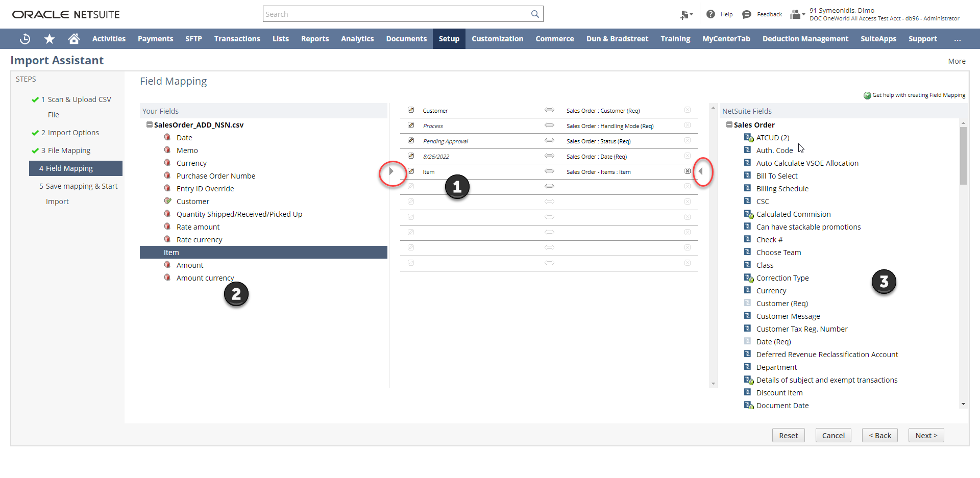The height and width of the screenshot is (478, 980).
Task: Click left arrow to add NetSuite field
Action: coord(700,171)
